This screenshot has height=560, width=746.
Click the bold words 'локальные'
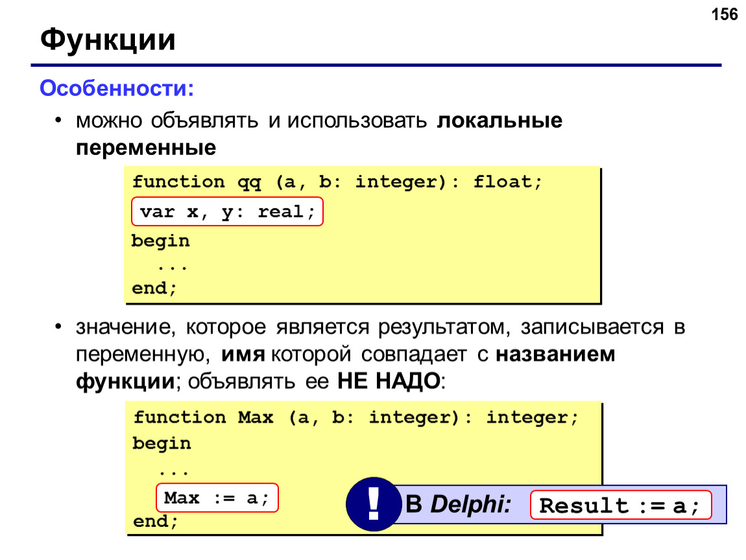pyautogui.click(x=499, y=121)
